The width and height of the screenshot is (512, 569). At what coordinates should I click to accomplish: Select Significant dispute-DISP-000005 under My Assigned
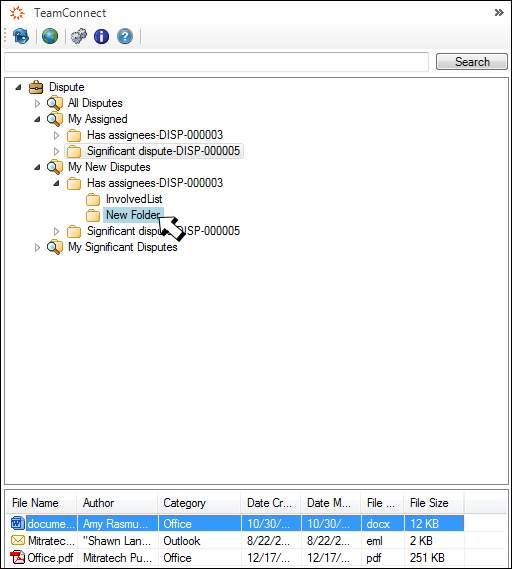(x=163, y=151)
